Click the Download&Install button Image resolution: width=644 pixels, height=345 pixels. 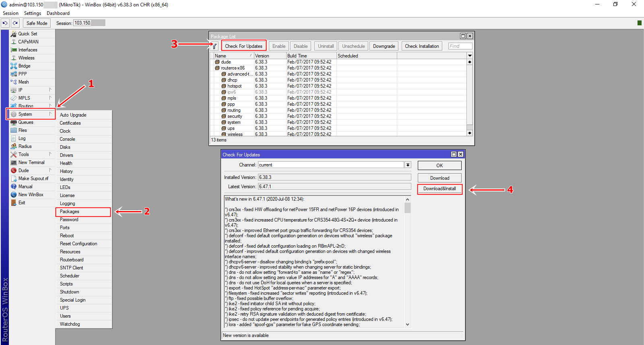440,189
